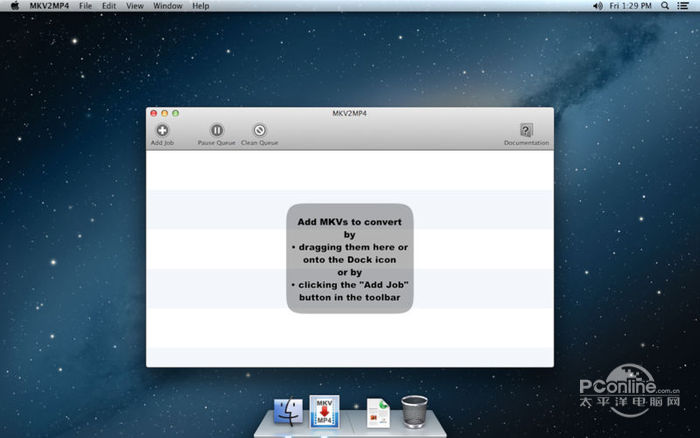The image size is (700, 438).
Task: Open Finder from the Dock
Action: 288,411
